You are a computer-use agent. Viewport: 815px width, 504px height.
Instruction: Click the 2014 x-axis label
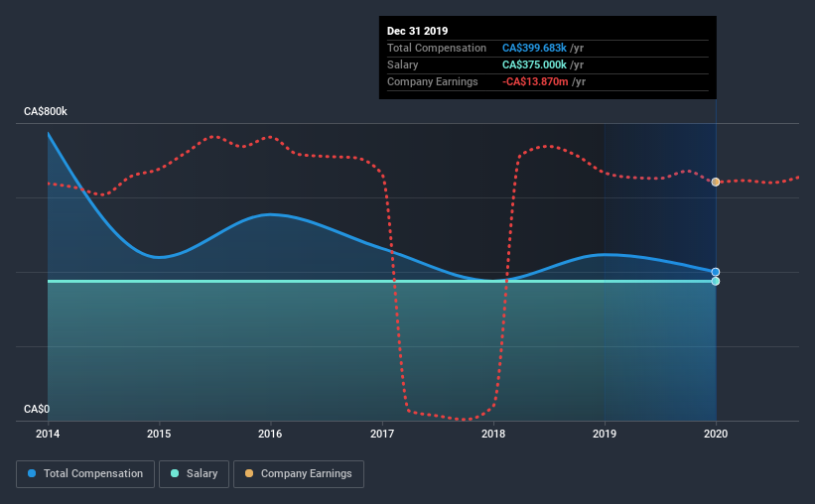tap(48, 434)
